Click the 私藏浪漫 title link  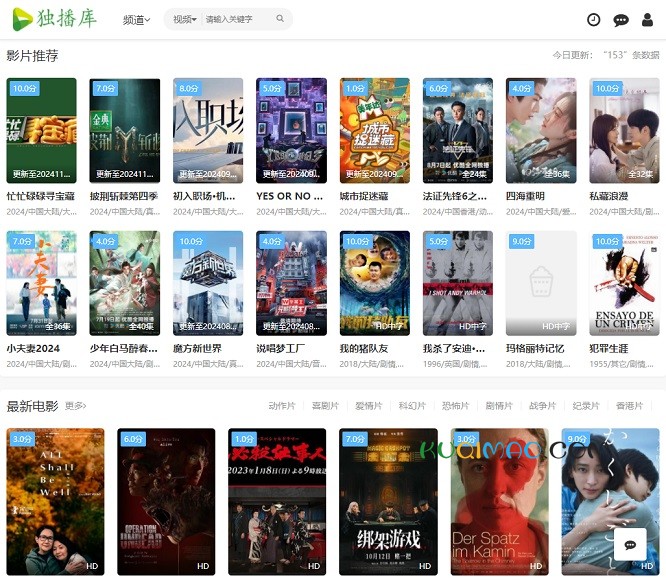click(x=608, y=196)
